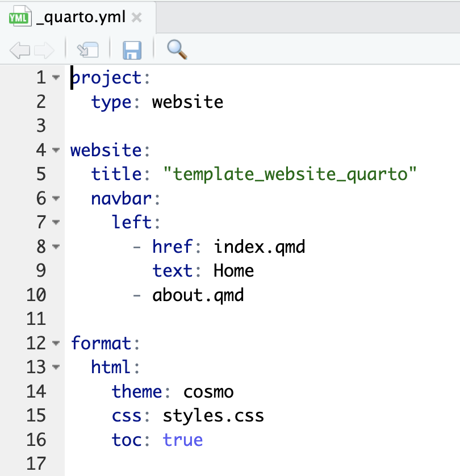
Task: Place cursor on styles.css text
Action: (214, 416)
